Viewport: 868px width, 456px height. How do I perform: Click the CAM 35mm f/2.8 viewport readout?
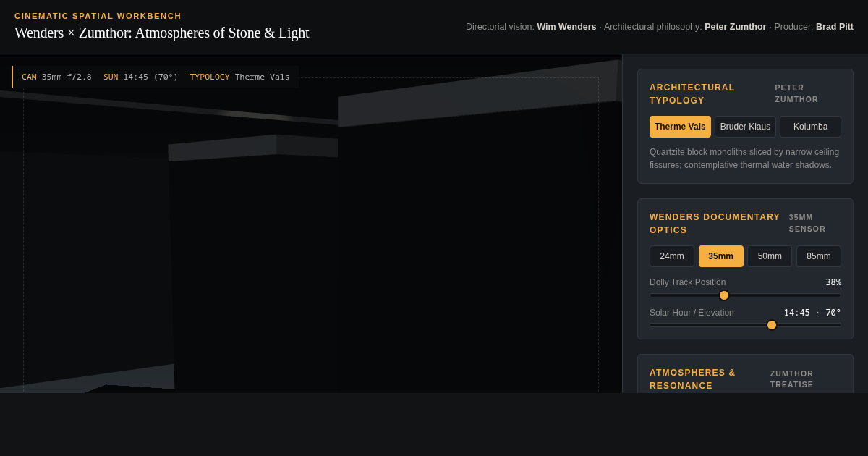[56, 77]
